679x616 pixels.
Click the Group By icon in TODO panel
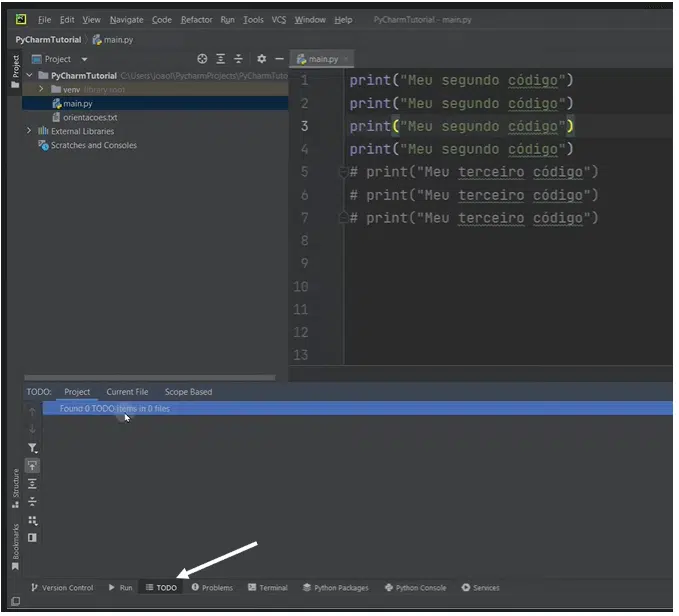click(32, 520)
